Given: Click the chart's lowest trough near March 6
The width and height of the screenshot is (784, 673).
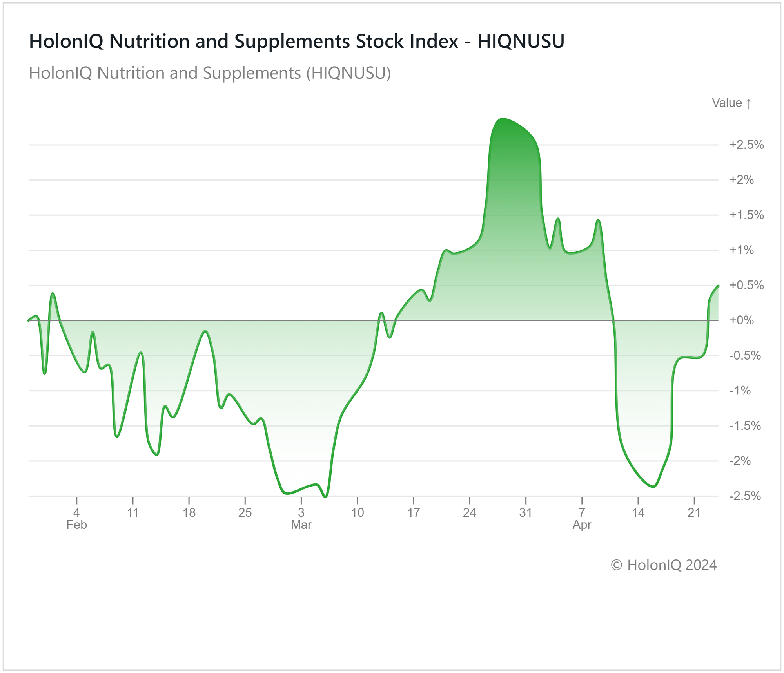Looking at the screenshot, I should pos(325,497).
